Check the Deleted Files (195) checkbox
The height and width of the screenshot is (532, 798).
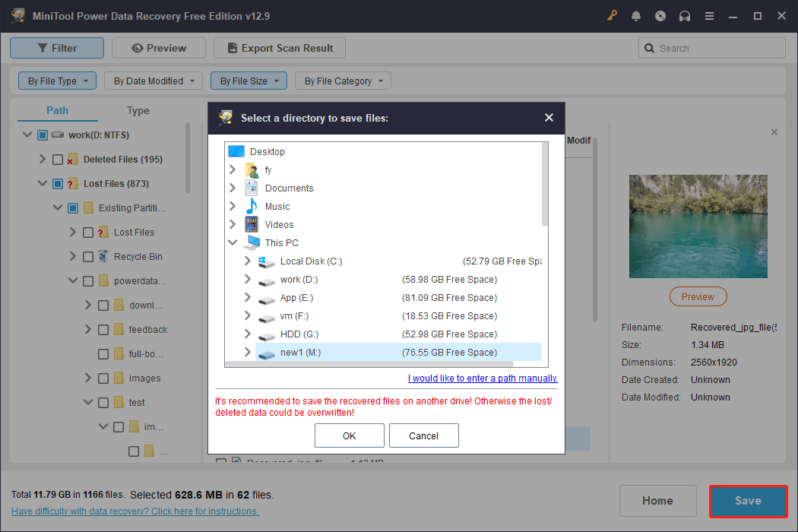(58, 160)
